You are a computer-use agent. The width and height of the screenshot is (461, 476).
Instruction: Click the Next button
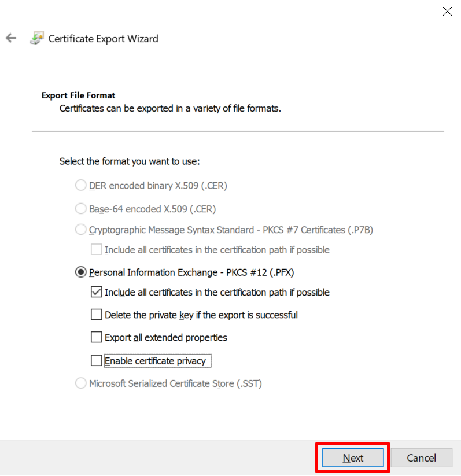353,457
